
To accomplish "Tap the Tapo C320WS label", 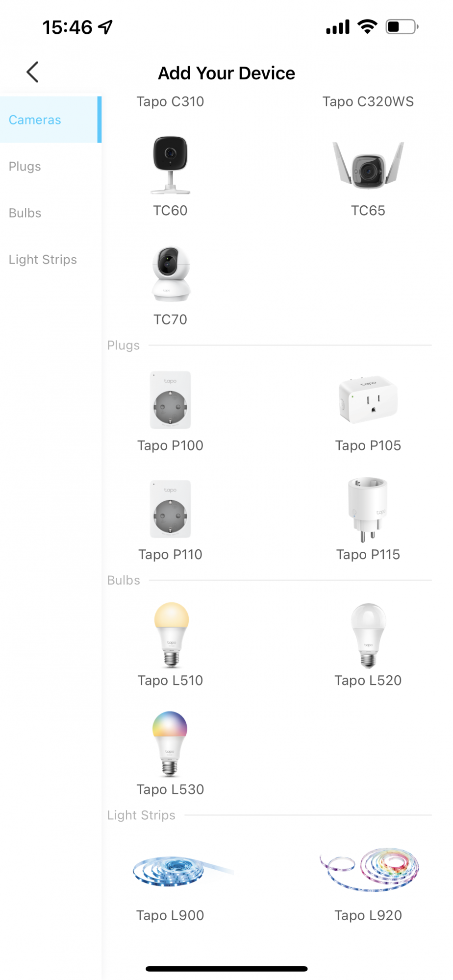I will 368,101.
